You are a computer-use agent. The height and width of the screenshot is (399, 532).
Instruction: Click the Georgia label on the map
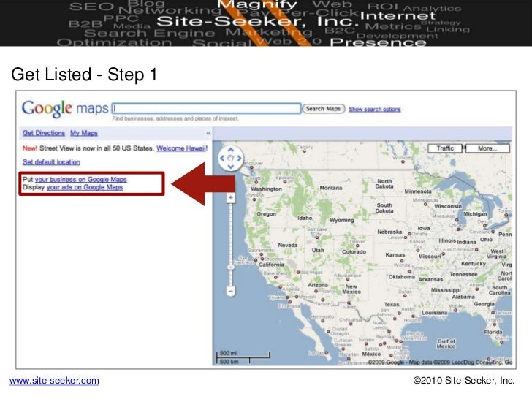point(484,304)
